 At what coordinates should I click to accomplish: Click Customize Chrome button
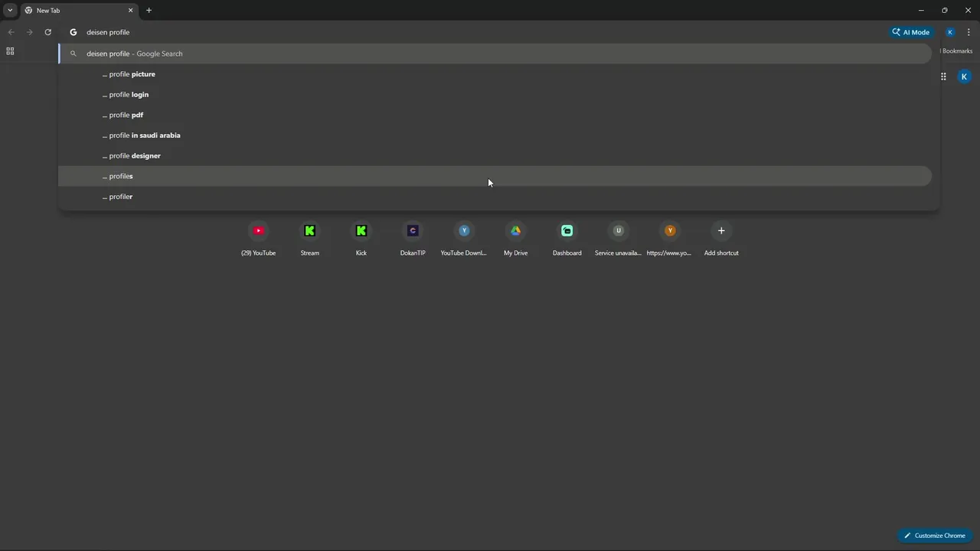pos(935,536)
